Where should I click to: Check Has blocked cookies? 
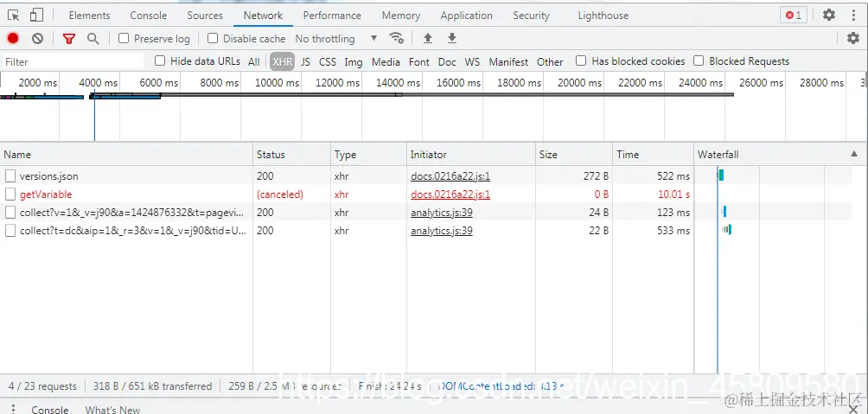click(x=581, y=61)
